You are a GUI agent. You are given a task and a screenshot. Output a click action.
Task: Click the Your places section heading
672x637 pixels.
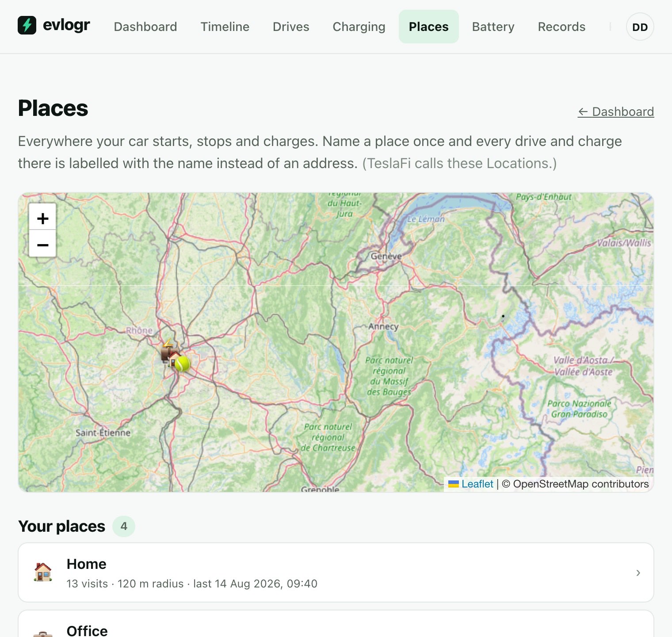62,526
